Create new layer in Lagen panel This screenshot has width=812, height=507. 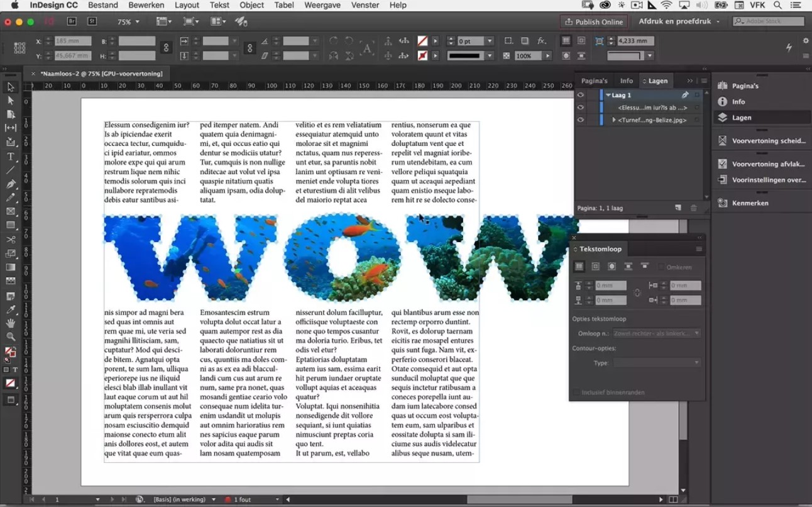click(x=678, y=208)
